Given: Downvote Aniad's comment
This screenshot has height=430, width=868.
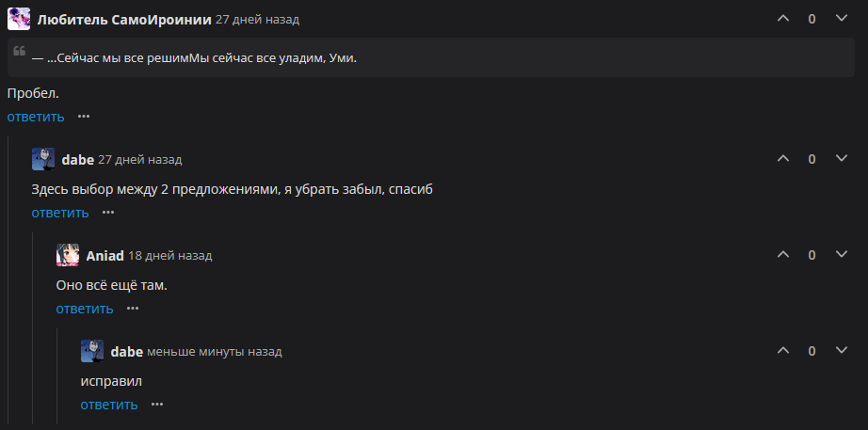Looking at the screenshot, I should coord(842,255).
